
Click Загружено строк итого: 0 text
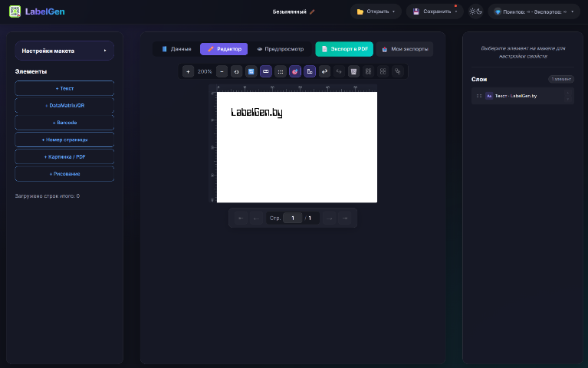[x=48, y=195]
